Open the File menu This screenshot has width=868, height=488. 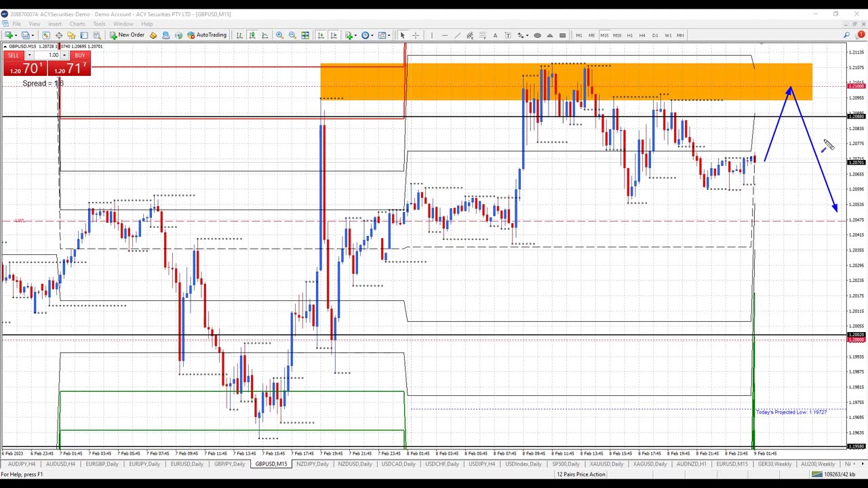(16, 24)
